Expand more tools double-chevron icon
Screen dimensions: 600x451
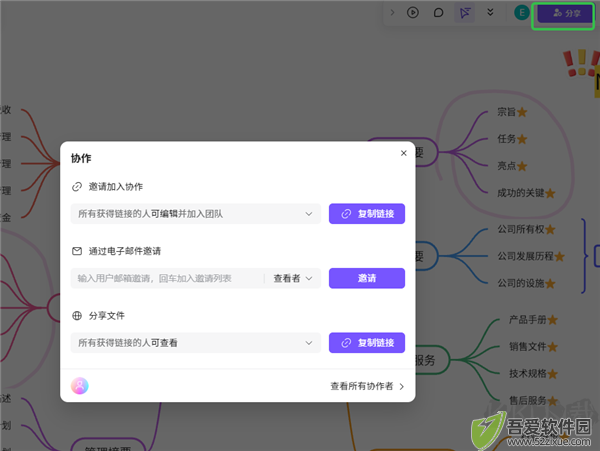tap(490, 13)
